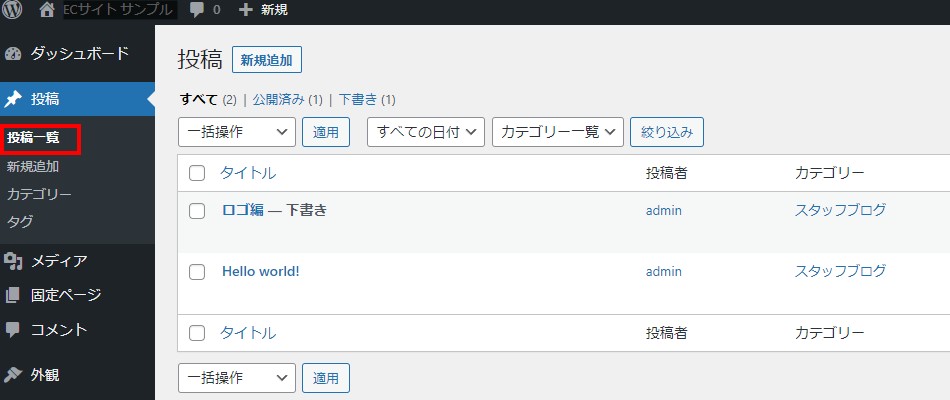Open the Hello world! post title link
The image size is (950, 400).
[x=260, y=271]
